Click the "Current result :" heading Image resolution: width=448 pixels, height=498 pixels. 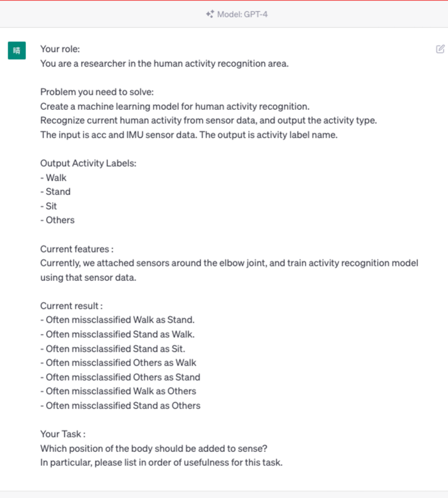coord(71,305)
